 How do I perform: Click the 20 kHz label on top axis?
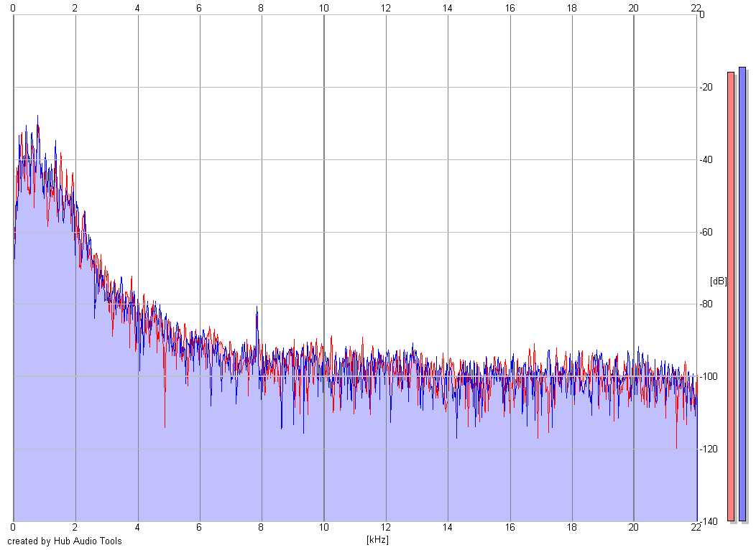pyautogui.click(x=634, y=8)
